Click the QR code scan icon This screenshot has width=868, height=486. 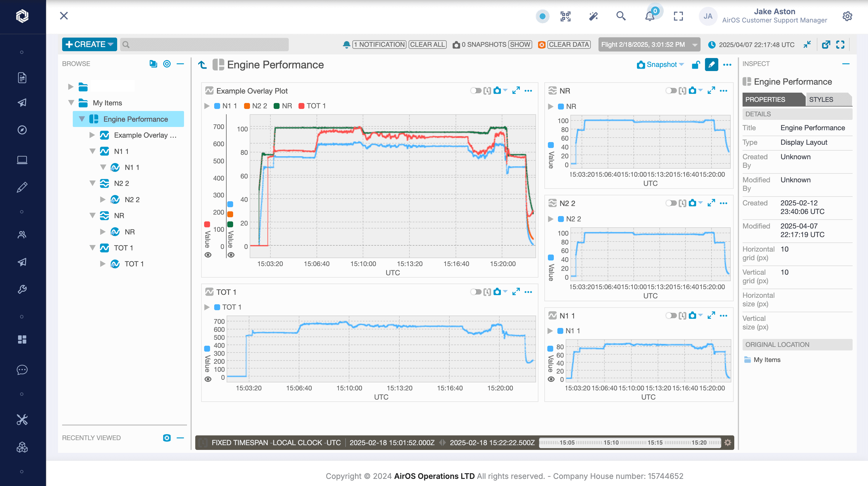pyautogui.click(x=566, y=16)
